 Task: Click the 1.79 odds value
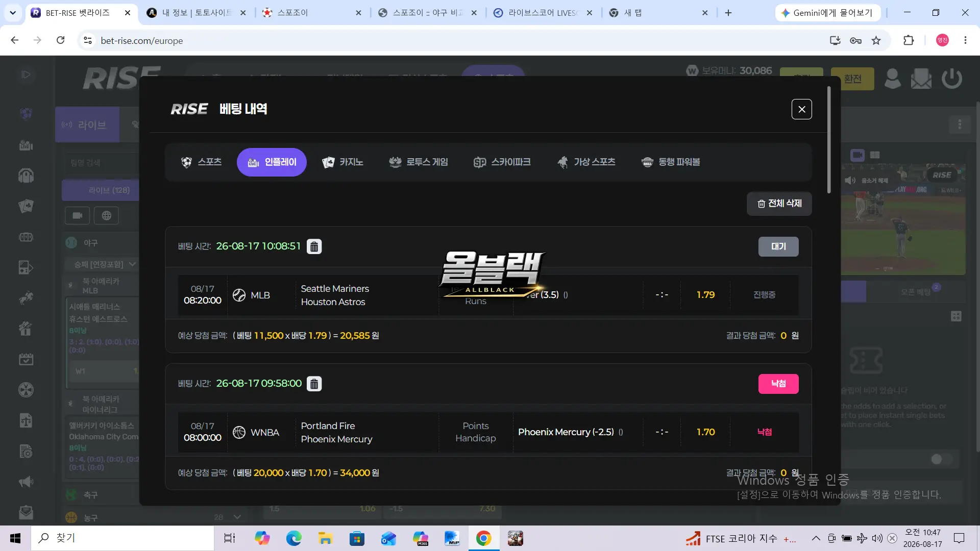705,295
